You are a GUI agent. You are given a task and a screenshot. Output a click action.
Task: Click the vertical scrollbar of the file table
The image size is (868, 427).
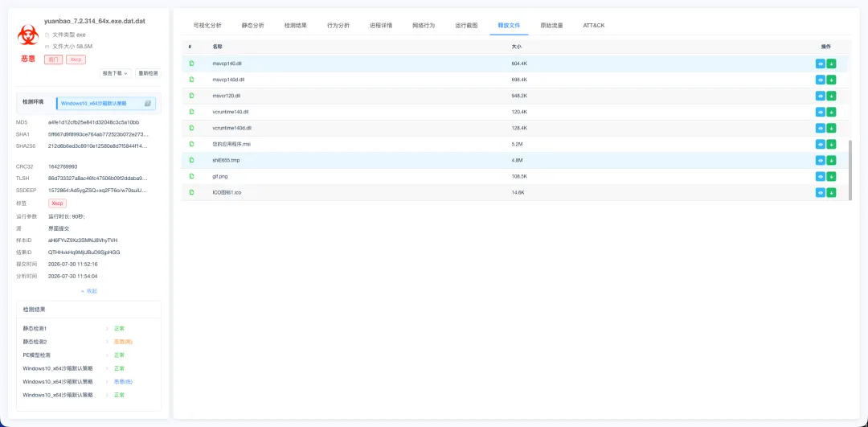click(850, 170)
